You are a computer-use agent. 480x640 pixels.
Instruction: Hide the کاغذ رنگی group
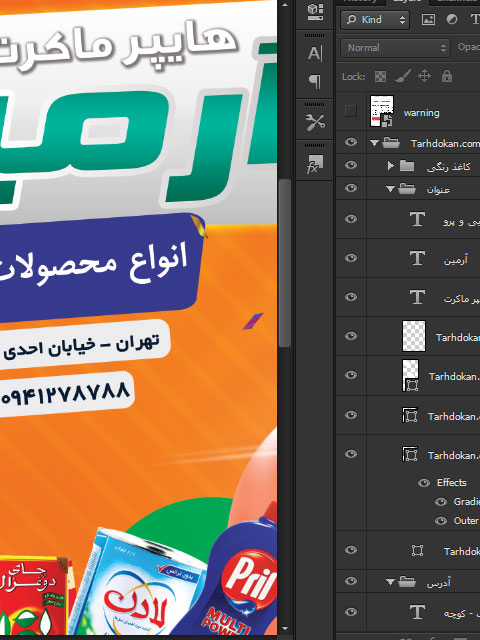[x=351, y=165]
